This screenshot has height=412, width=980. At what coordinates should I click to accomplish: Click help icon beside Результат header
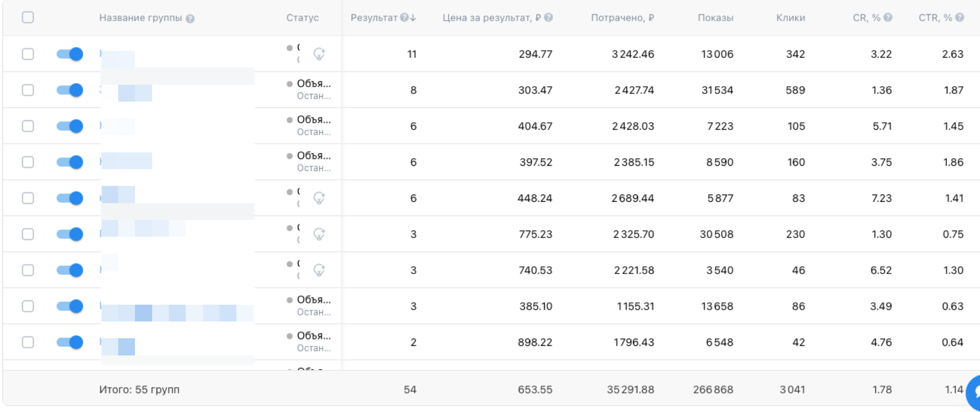click(x=404, y=18)
